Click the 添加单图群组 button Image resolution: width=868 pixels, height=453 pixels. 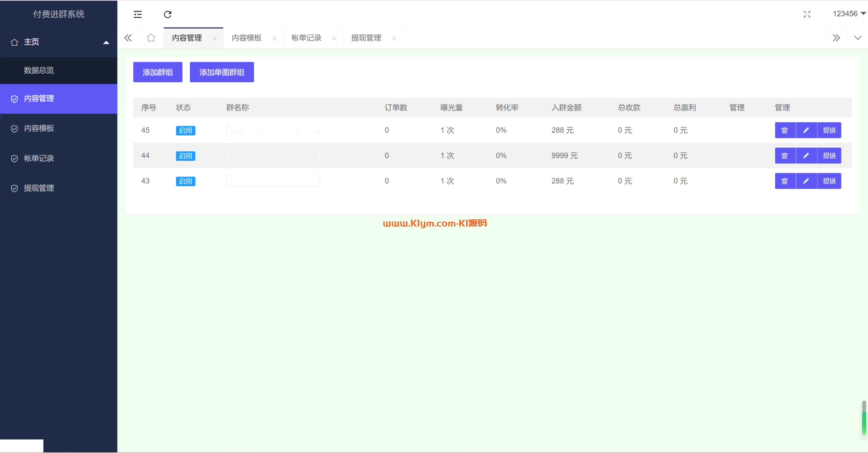click(x=222, y=72)
